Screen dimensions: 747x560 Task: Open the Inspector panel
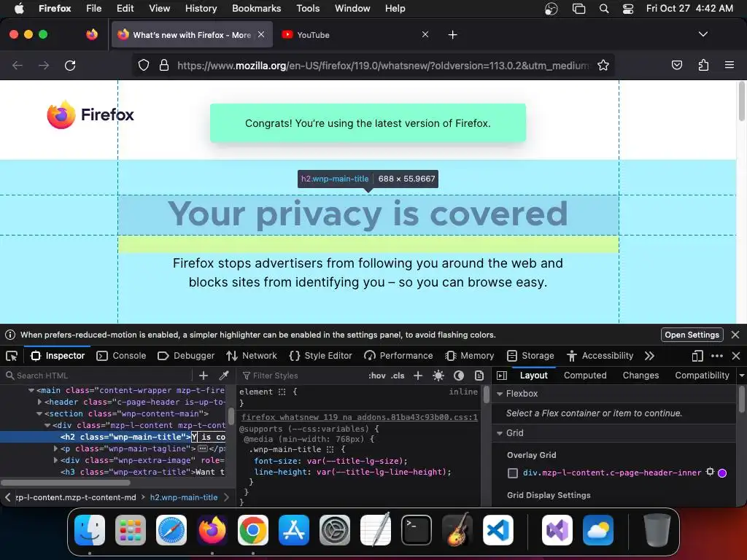click(58, 356)
